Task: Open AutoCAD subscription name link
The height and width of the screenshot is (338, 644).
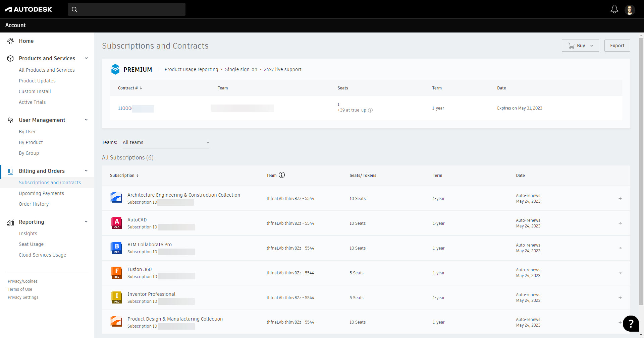Action: tap(137, 220)
